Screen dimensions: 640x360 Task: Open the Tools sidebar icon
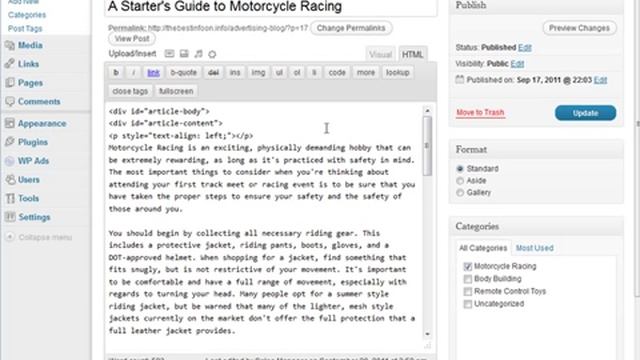click(10, 198)
